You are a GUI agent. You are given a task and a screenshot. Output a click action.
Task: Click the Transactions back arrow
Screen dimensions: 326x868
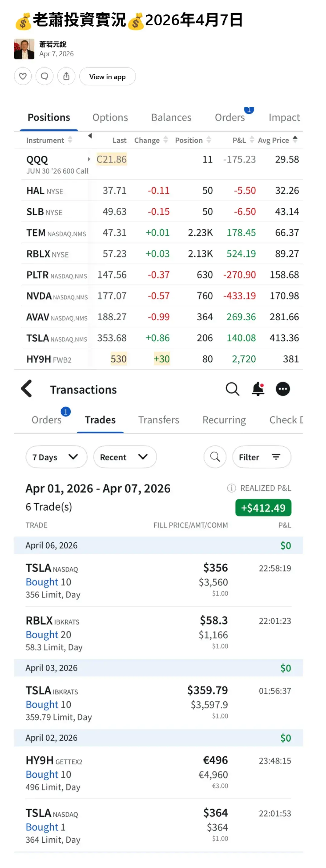[27, 389]
